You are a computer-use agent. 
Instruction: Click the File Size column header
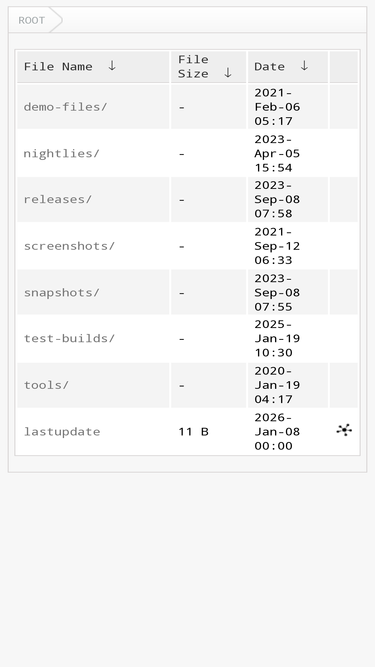[x=193, y=66]
